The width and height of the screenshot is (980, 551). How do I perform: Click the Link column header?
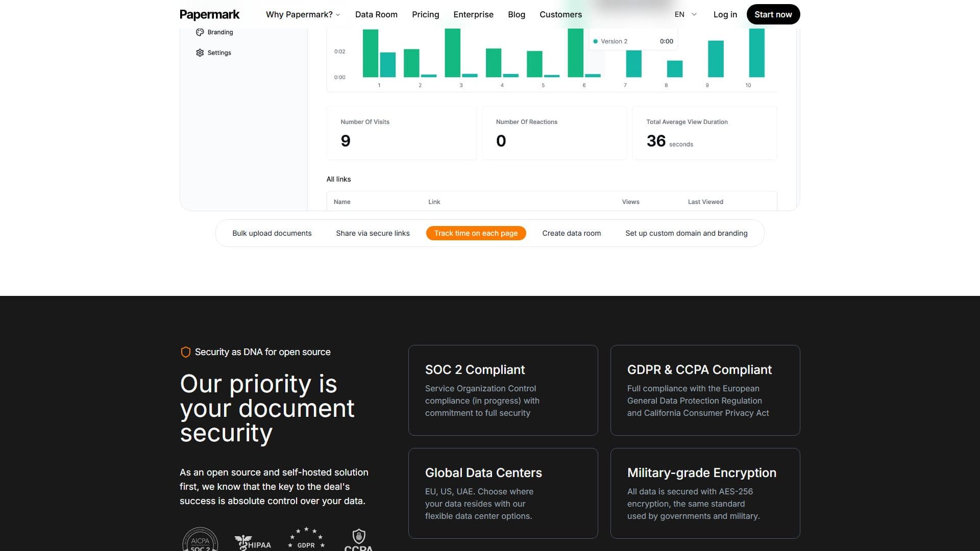click(x=434, y=202)
